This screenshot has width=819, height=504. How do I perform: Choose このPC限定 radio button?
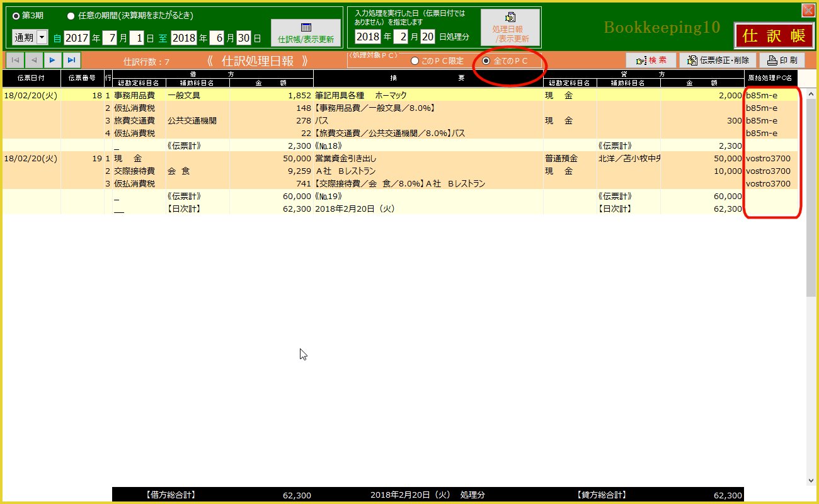pos(415,61)
